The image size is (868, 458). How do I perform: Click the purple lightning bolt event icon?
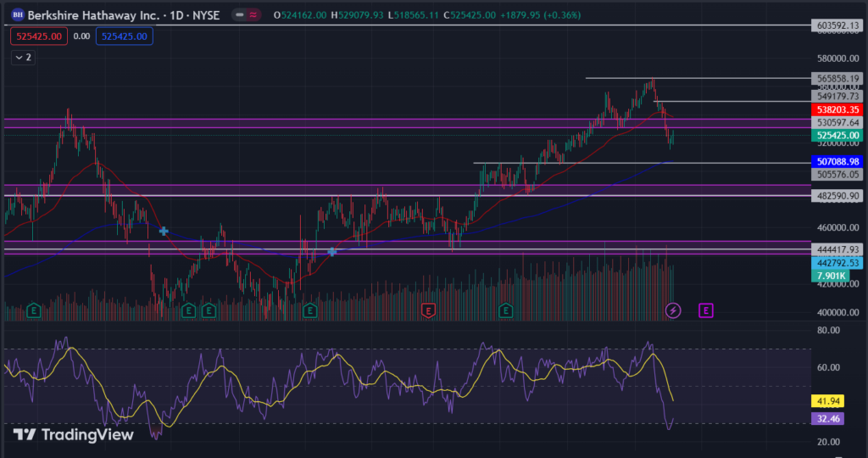tap(672, 310)
